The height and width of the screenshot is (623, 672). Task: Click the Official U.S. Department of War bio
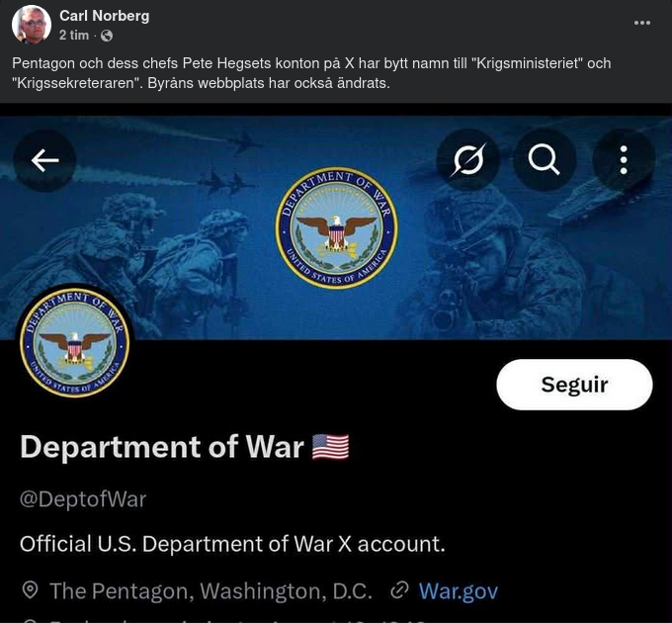pyautogui.click(x=232, y=544)
